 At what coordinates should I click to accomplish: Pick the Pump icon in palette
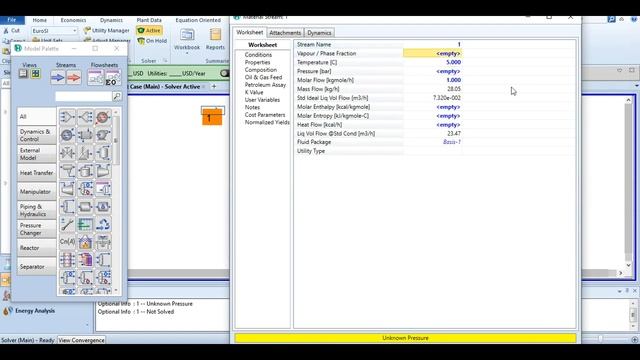click(103, 135)
